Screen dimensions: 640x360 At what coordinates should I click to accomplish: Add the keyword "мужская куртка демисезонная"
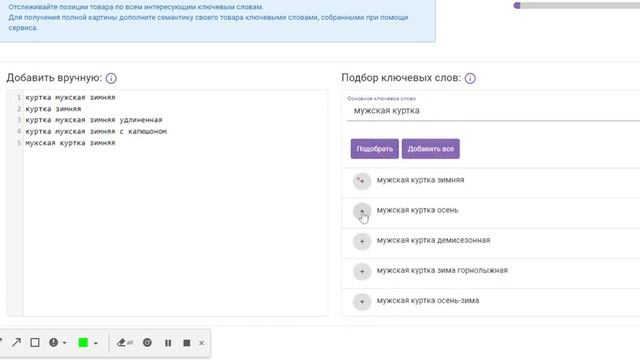pyautogui.click(x=362, y=241)
